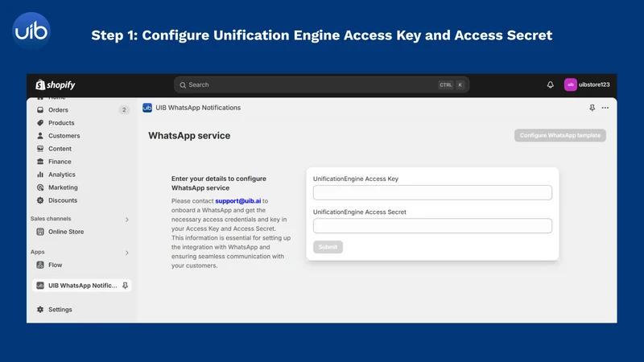Open the notifications bell

point(550,85)
